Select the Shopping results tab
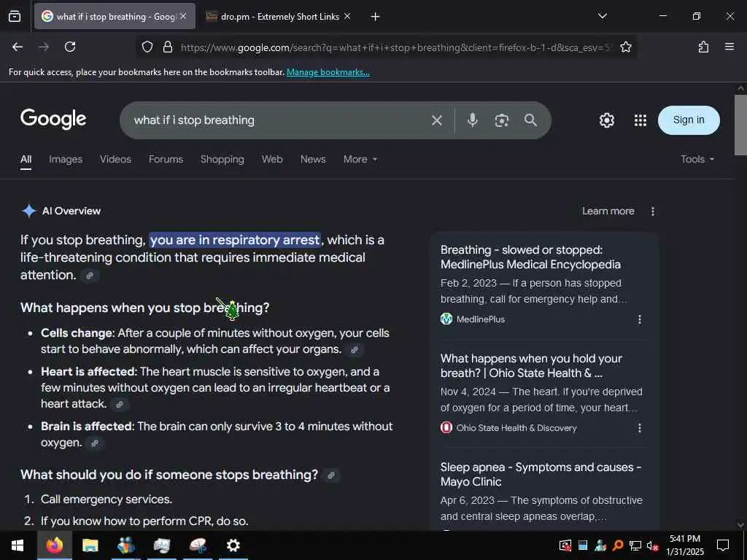 [x=222, y=159]
